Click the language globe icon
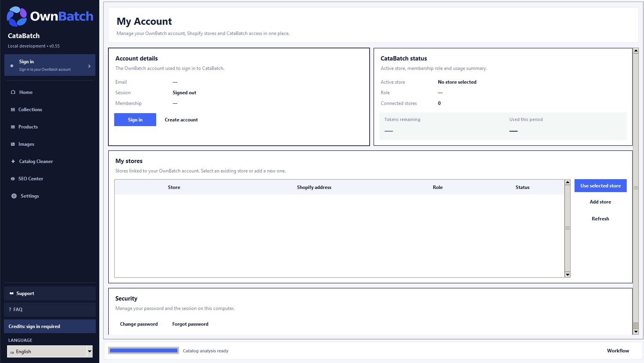This screenshot has width=644, height=363. pos(12,352)
